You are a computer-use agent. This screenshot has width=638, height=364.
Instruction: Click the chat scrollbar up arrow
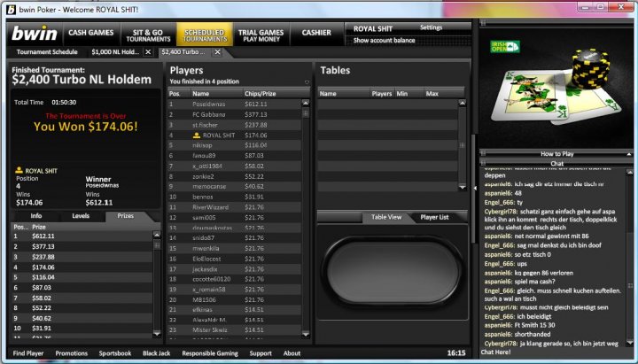[630, 173]
